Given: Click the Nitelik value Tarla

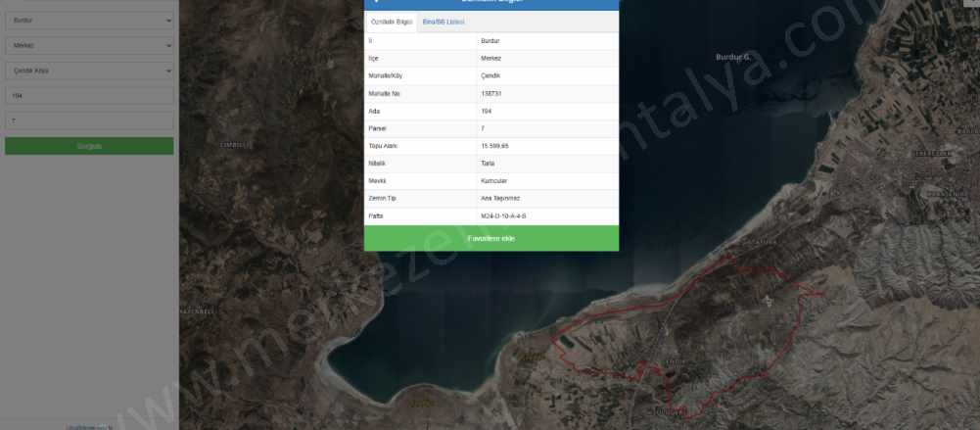Looking at the screenshot, I should [488, 164].
